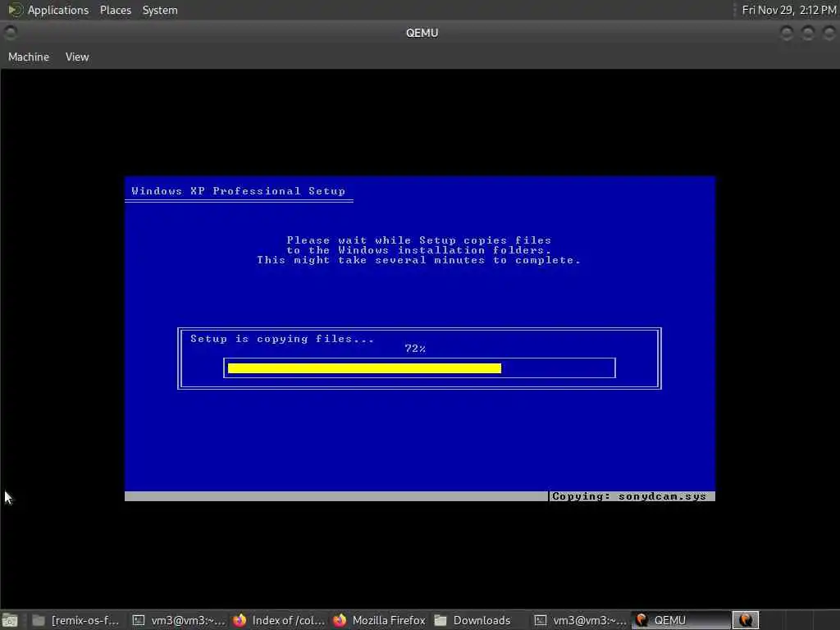Open the Machine menu in QEMU
This screenshot has height=630, width=840.
(x=29, y=57)
